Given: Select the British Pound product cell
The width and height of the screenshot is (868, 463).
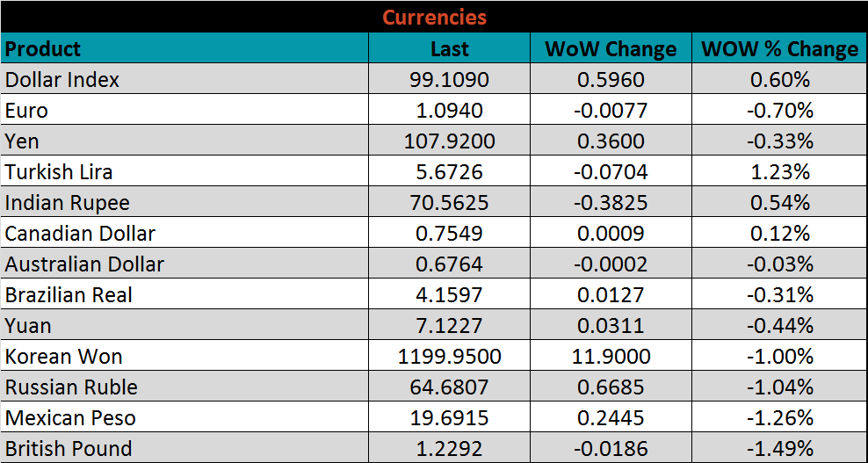Looking at the screenshot, I should pos(69,449).
